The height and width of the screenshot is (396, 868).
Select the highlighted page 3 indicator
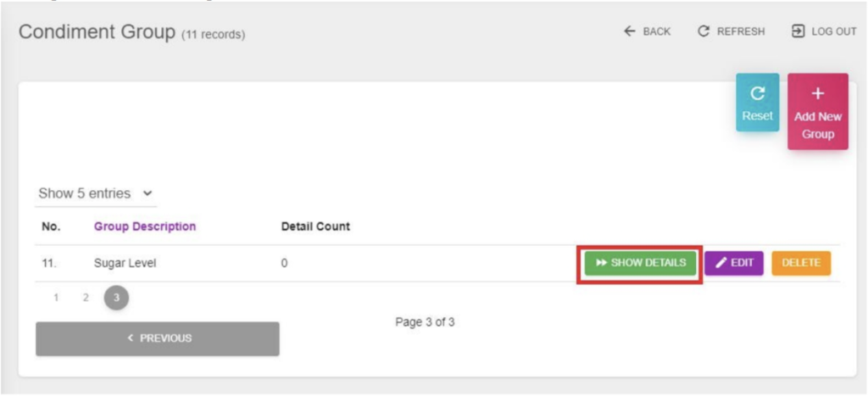point(116,298)
